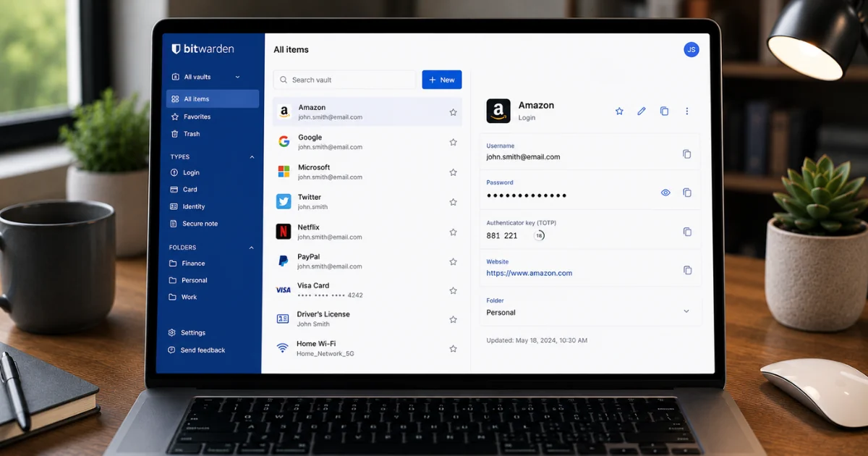Image resolution: width=868 pixels, height=456 pixels.
Task: Favorite the Amazon list item star
Action: [453, 112]
